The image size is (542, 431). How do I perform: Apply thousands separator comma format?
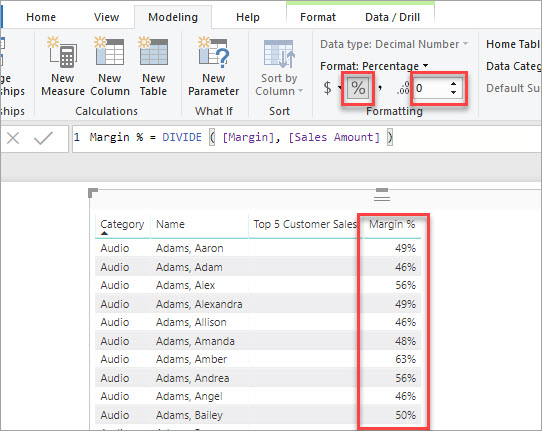(381, 88)
